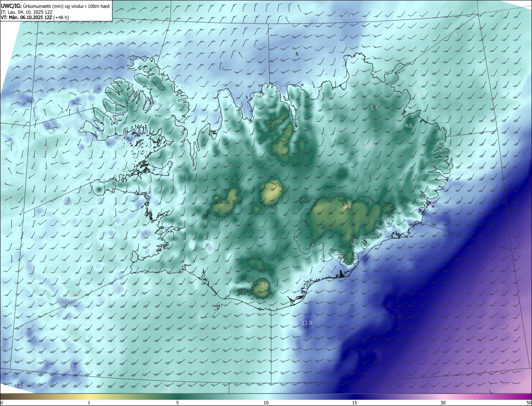Click the 2.9 value on the southern glacier
Screen dimensions: 532x406
coord(265,285)
